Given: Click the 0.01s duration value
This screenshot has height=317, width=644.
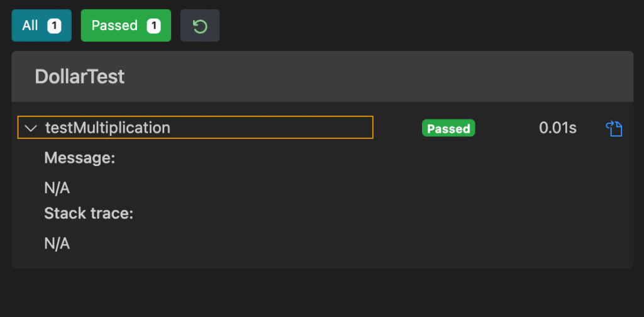Looking at the screenshot, I should click(x=557, y=128).
